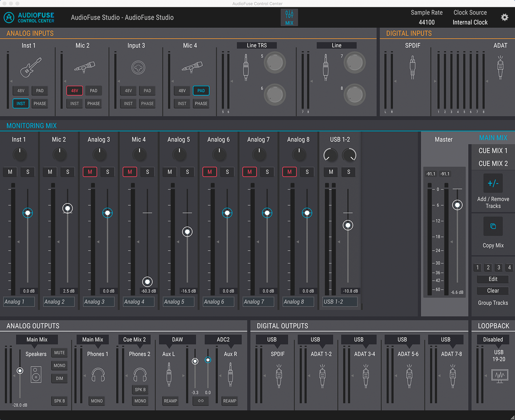
Task: Open the Phones 2 Cue Mix 2 dropdown
Action: 134,339
